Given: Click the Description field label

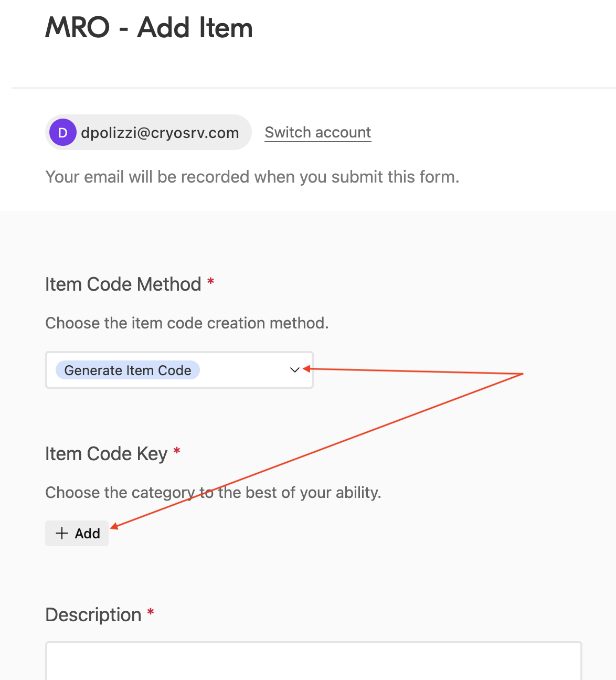Looking at the screenshot, I should point(93,615).
